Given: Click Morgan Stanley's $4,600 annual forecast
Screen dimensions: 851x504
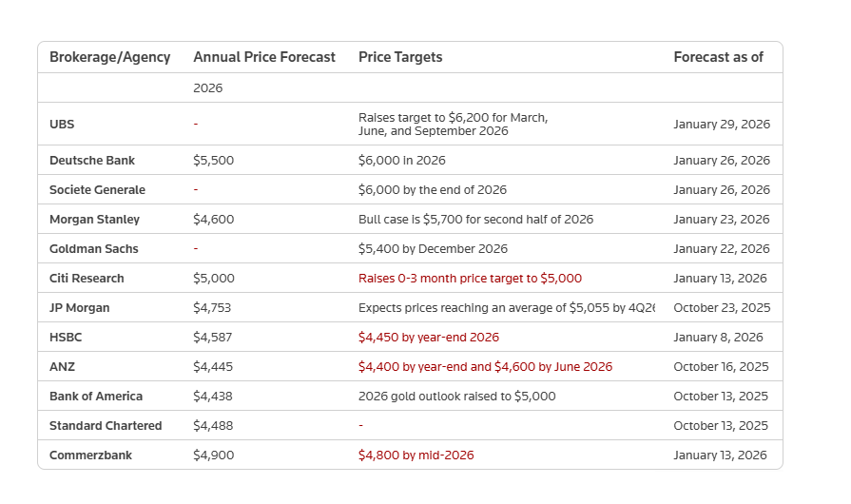Looking at the screenshot, I should (x=213, y=220).
